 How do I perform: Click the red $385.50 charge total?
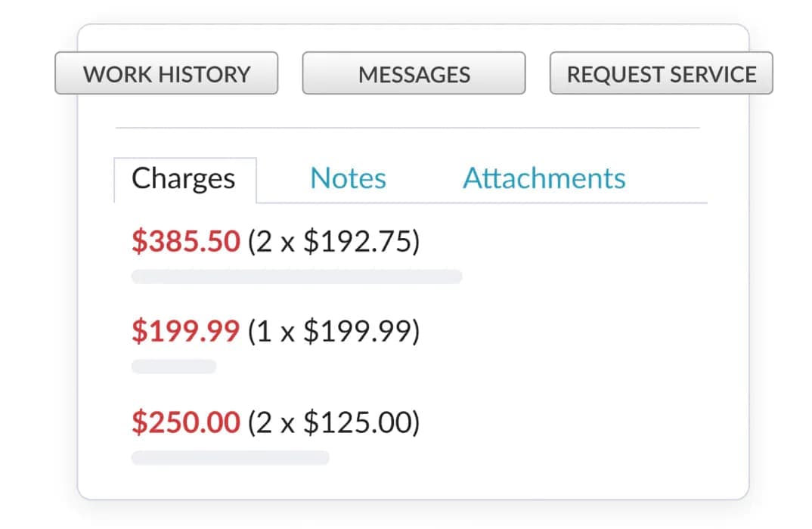click(185, 242)
